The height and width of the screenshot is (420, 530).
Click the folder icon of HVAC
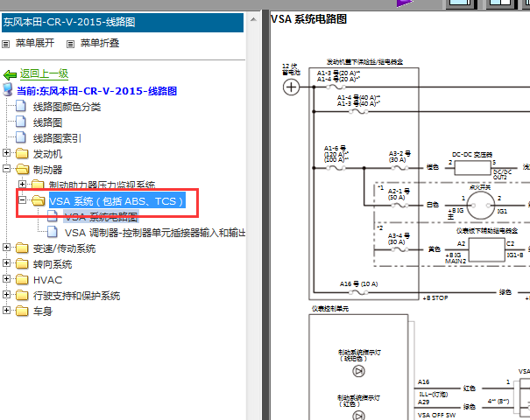pos(22,279)
